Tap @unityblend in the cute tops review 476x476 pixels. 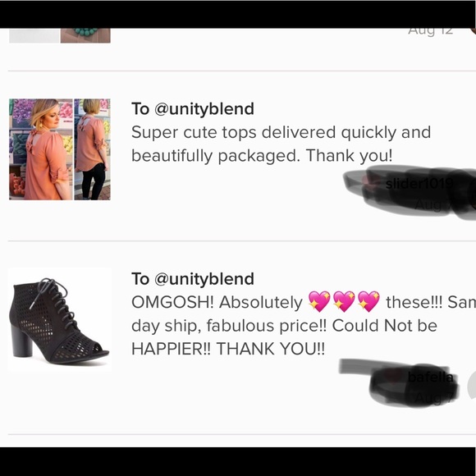204,108
